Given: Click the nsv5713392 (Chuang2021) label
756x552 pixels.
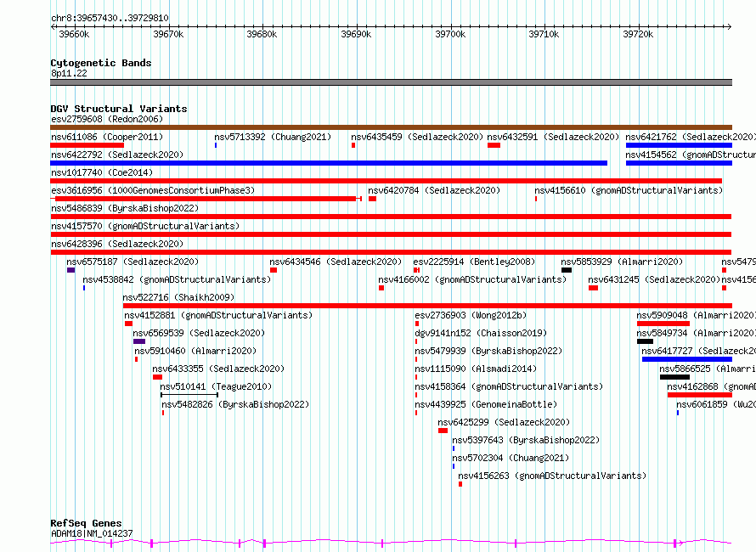Looking at the screenshot, I should (x=273, y=137).
